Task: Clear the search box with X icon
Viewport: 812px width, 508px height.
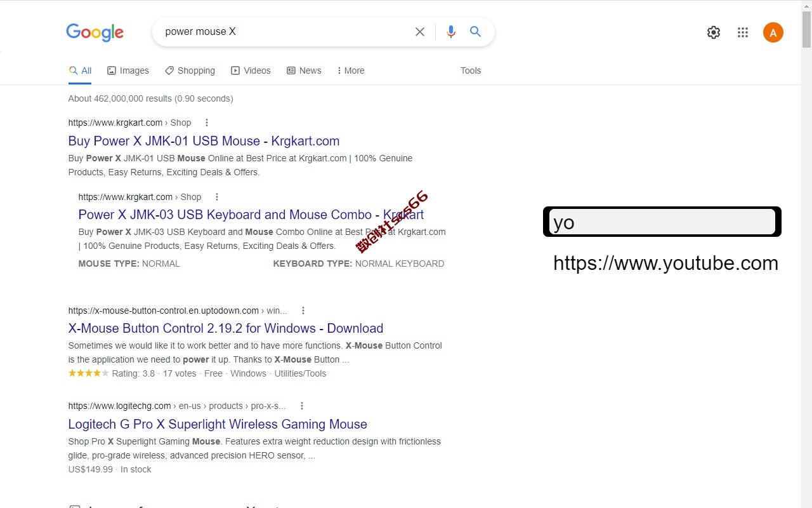Action: coord(420,32)
